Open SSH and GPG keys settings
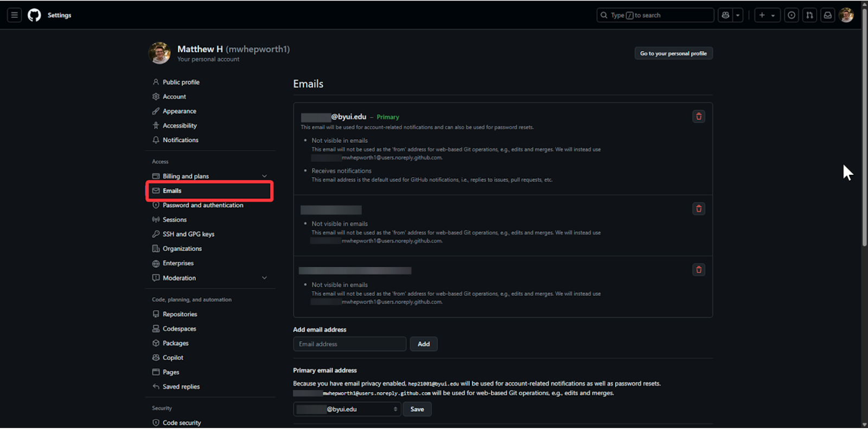This screenshot has height=429, width=868. pyautogui.click(x=188, y=234)
